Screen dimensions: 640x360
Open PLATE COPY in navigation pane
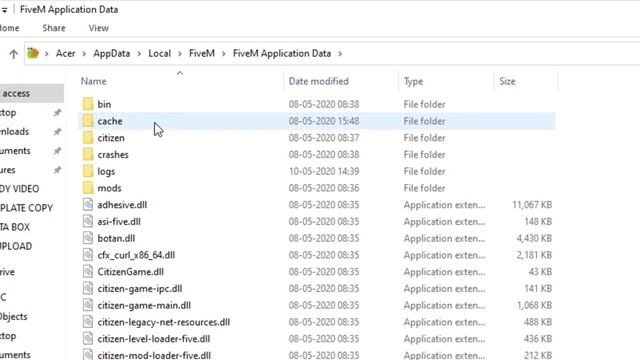26,208
